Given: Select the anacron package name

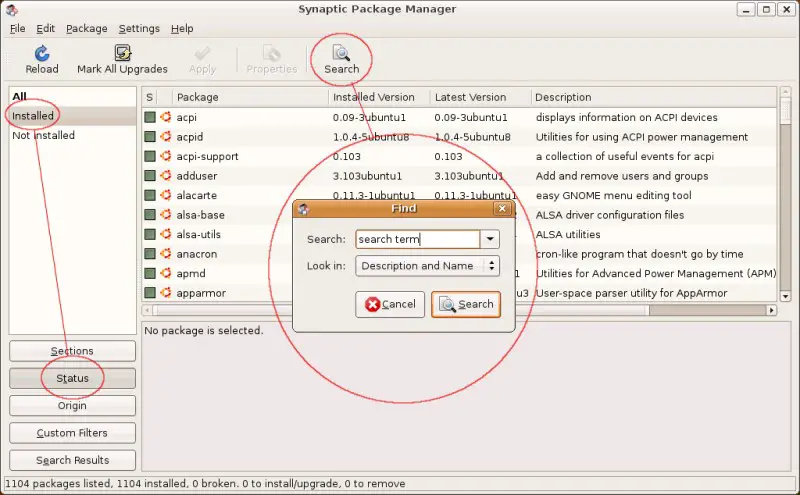Looking at the screenshot, I should point(196,254).
